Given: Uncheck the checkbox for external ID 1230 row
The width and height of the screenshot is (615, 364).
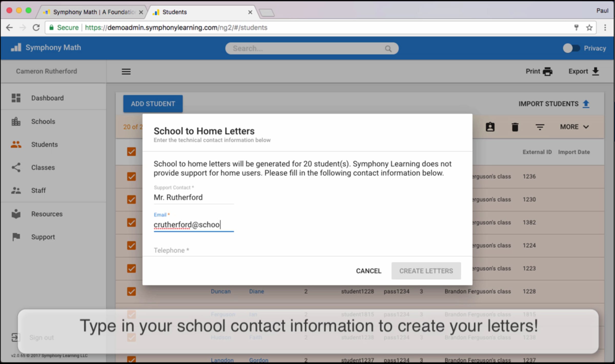Looking at the screenshot, I should [131, 200].
